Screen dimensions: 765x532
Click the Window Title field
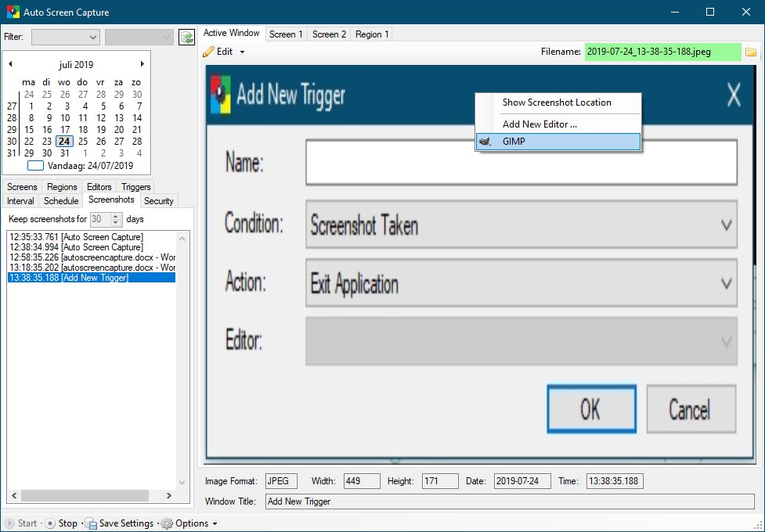[510, 501]
